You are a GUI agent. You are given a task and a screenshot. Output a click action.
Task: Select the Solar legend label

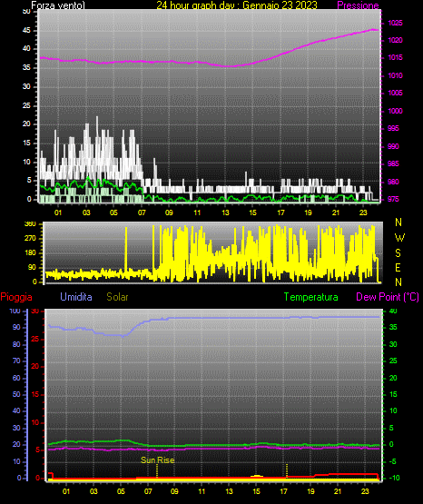pos(117,297)
